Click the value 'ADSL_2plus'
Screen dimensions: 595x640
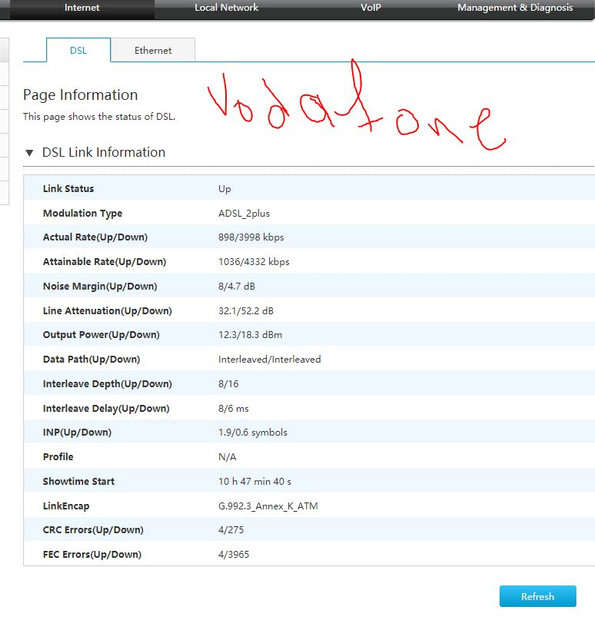244,213
